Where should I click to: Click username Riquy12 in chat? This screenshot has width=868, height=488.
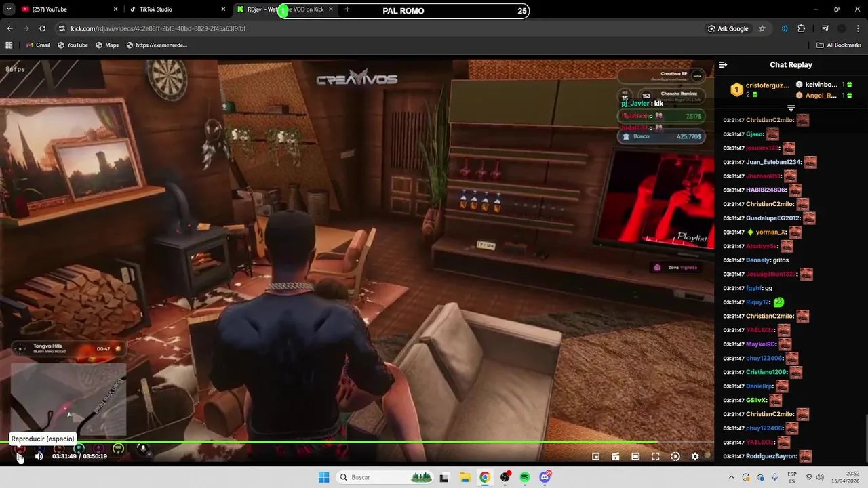tap(757, 302)
